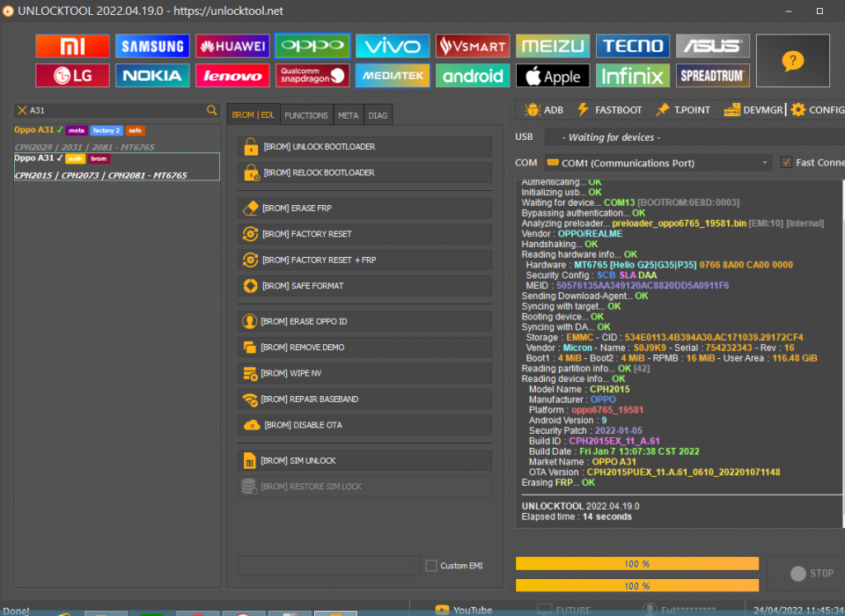Click the A31 model search field
Viewport: 845px width, 616px height.
click(x=117, y=110)
